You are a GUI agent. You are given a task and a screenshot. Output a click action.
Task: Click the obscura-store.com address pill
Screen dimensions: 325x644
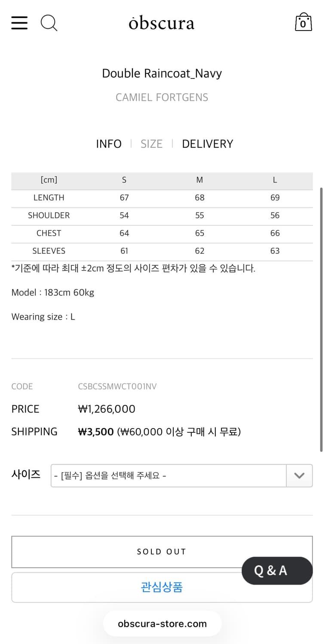(162, 623)
